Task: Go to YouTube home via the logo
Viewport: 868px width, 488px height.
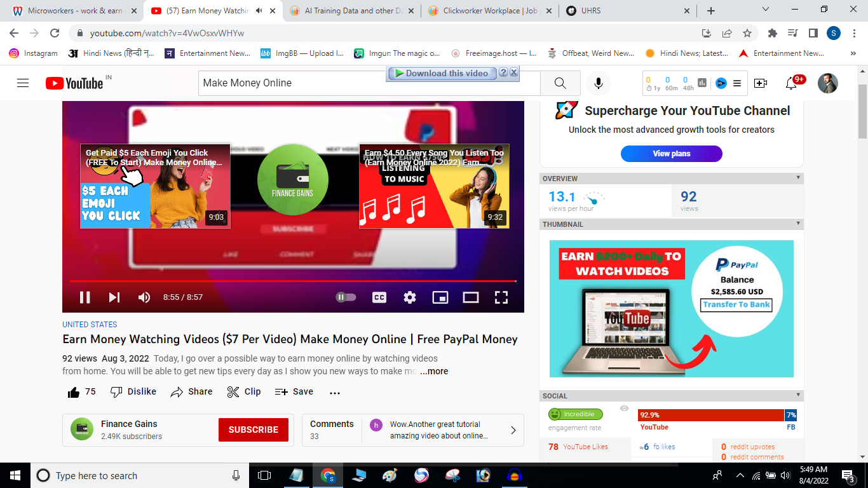Action: tap(74, 83)
